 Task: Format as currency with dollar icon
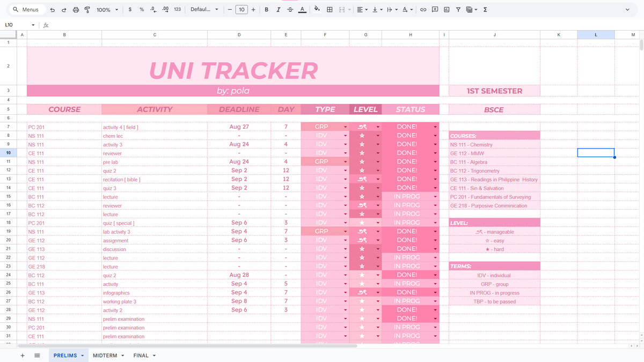coord(130,10)
